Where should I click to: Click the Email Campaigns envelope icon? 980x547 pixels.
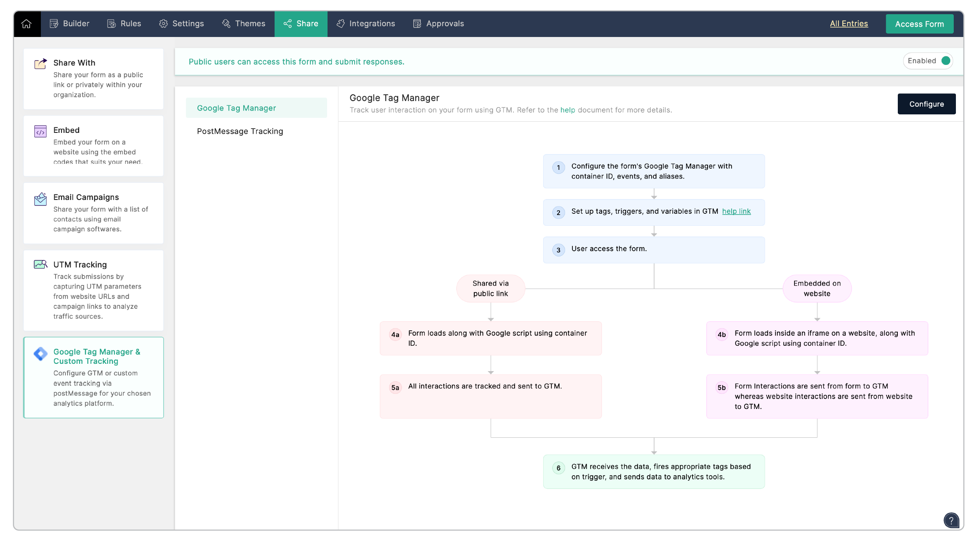pos(40,199)
